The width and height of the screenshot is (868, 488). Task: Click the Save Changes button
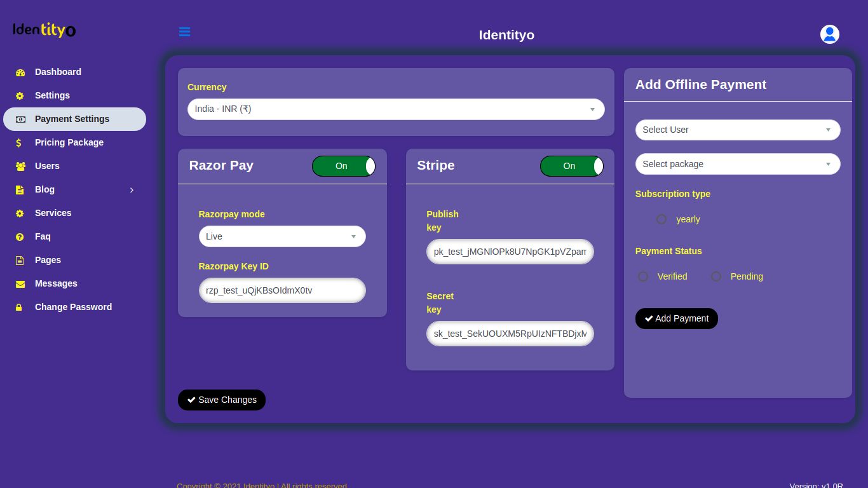[222, 400]
